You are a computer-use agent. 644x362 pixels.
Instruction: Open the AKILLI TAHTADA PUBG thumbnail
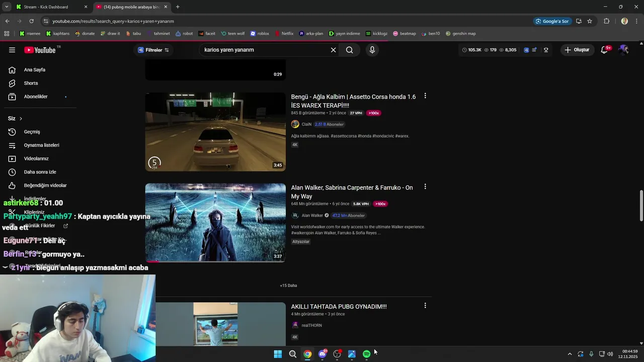[215, 324]
